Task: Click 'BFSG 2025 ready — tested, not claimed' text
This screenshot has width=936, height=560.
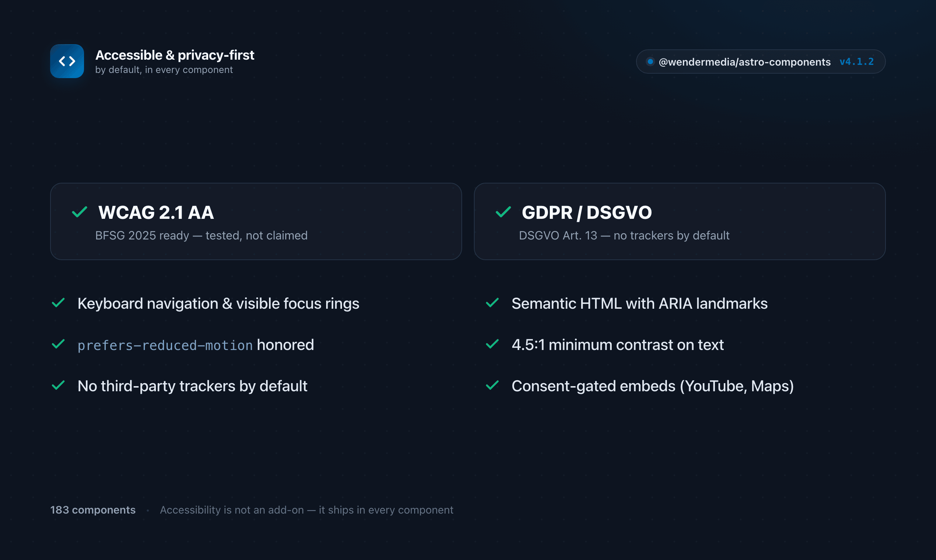Action: (x=202, y=235)
